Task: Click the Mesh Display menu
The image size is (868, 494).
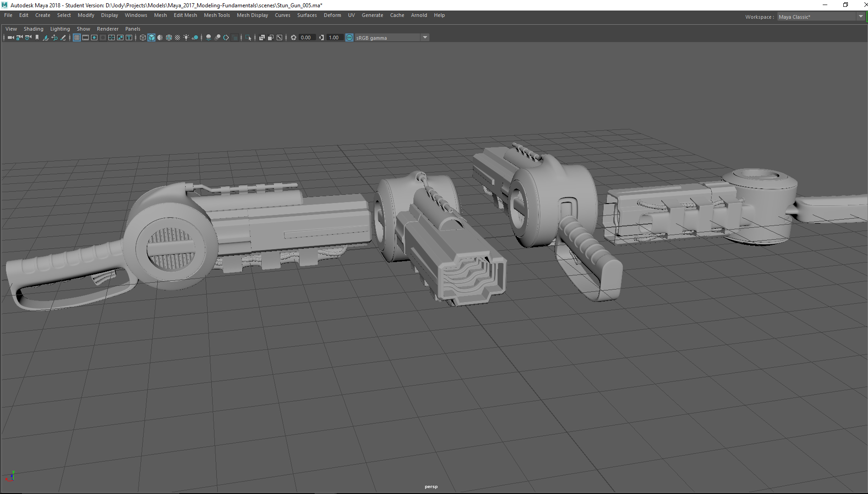Action: coord(252,15)
